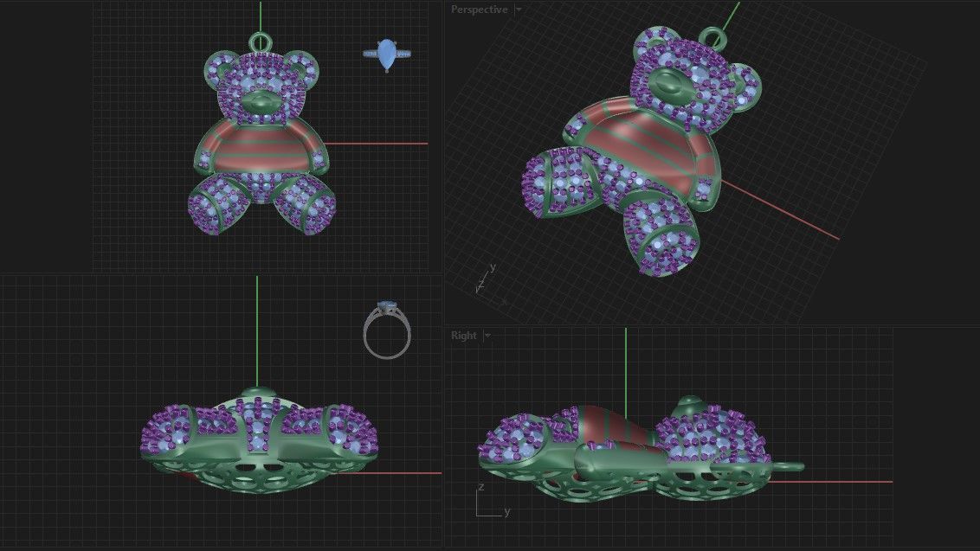Expand the Right viewport dropdown arrow
The width and height of the screenshot is (980, 551).
(x=487, y=336)
